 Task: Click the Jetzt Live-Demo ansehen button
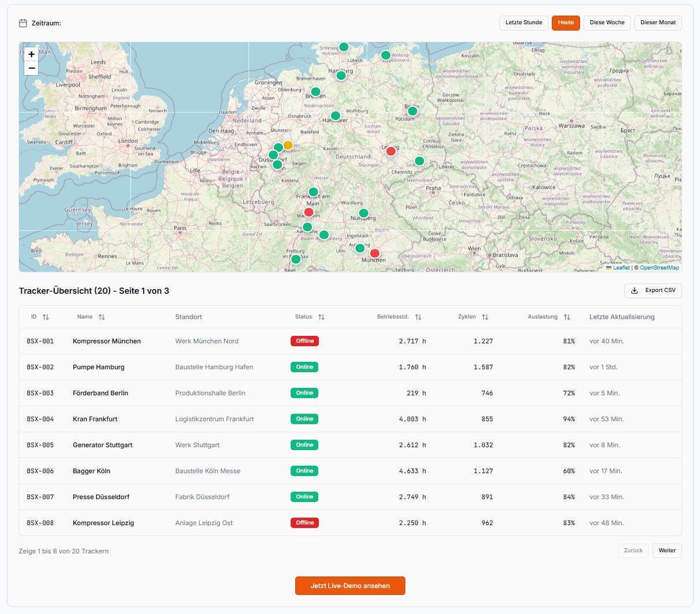click(350, 585)
